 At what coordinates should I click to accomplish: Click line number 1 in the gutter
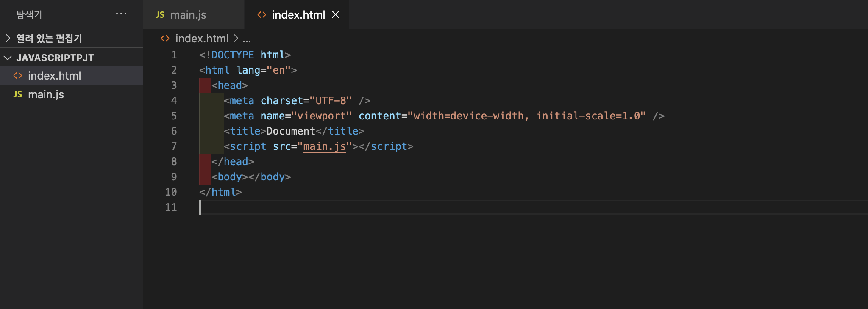pos(174,55)
